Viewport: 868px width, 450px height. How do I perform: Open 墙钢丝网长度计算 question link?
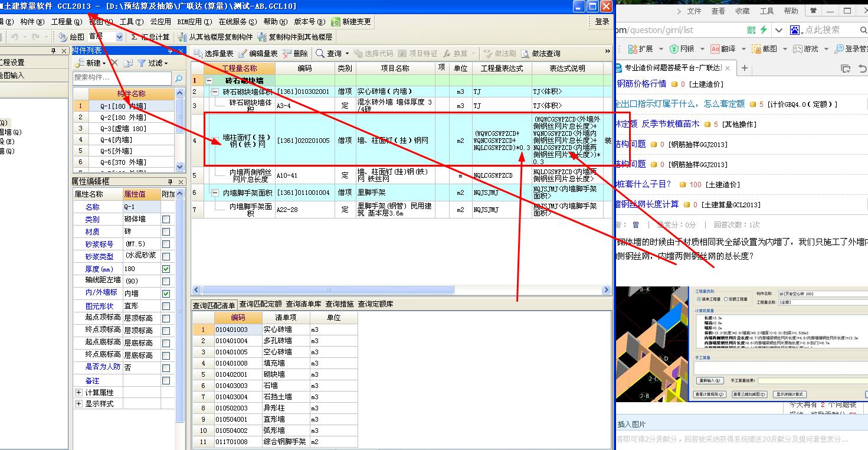[x=647, y=204]
